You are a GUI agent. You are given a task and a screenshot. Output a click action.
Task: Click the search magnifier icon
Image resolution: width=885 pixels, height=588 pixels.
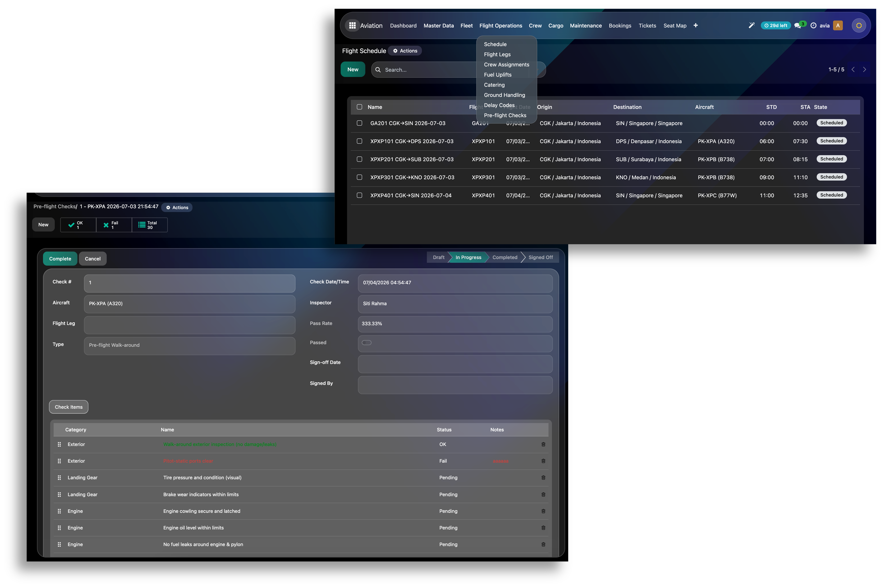pyautogui.click(x=378, y=70)
